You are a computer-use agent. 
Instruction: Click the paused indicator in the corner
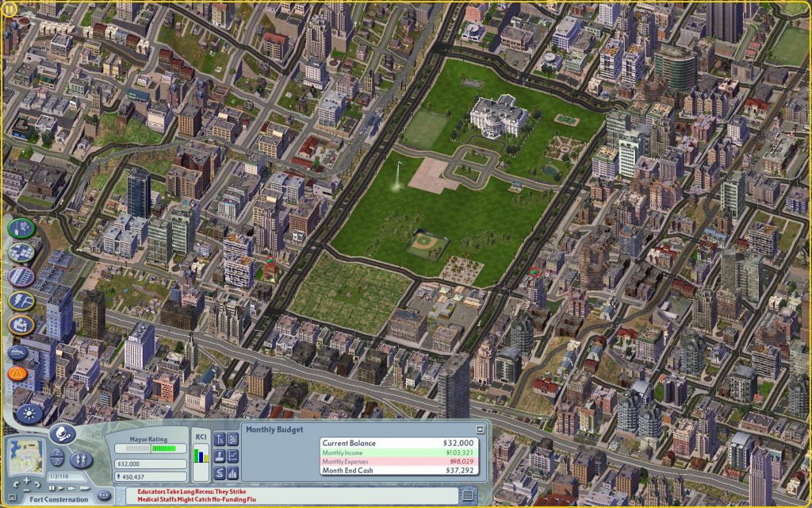coord(9,10)
